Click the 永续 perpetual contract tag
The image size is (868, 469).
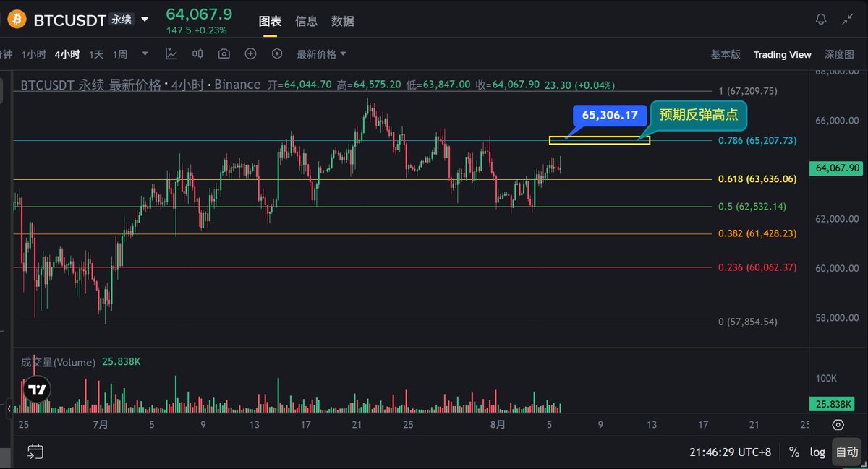[121, 20]
